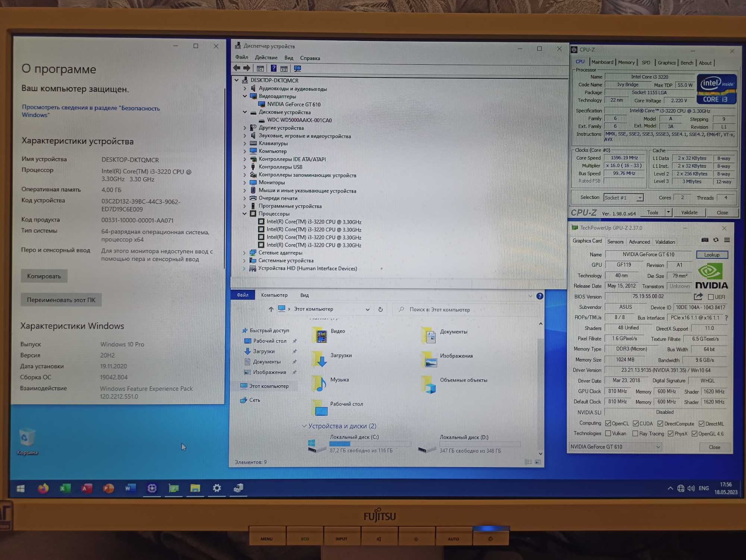
Task: Click the blue help icon in Device Manager toolbar
Action: (273, 68)
